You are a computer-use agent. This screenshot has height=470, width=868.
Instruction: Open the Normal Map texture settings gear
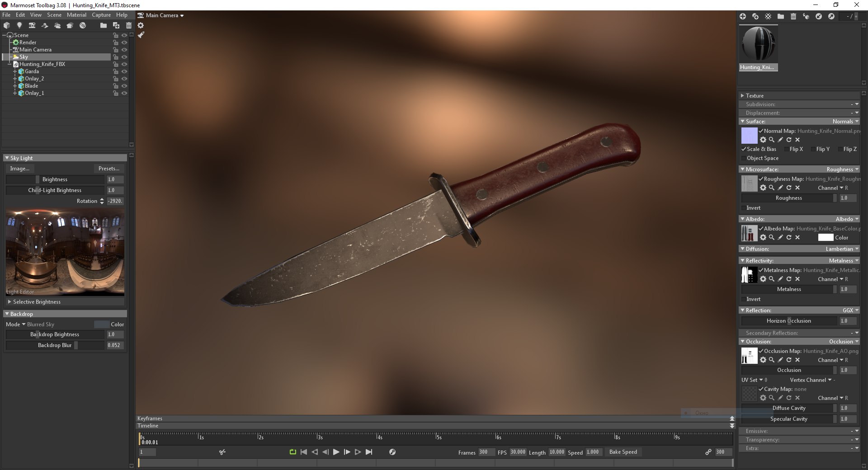click(x=763, y=140)
